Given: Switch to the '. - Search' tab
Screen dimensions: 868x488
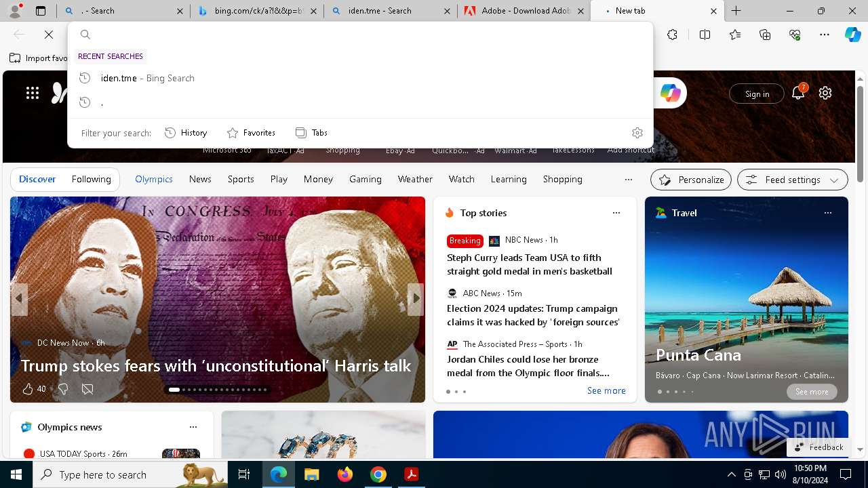Looking at the screenshot, I should pyautogui.click(x=122, y=11).
